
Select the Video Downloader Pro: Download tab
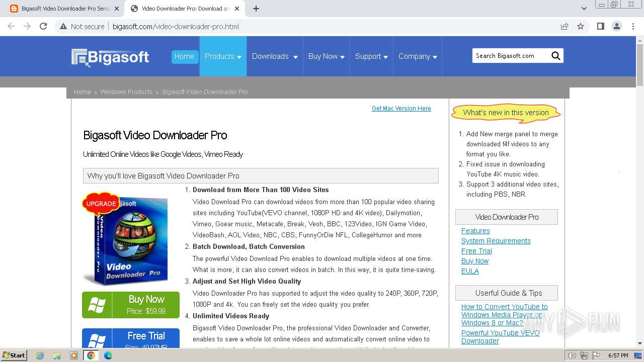185,9
